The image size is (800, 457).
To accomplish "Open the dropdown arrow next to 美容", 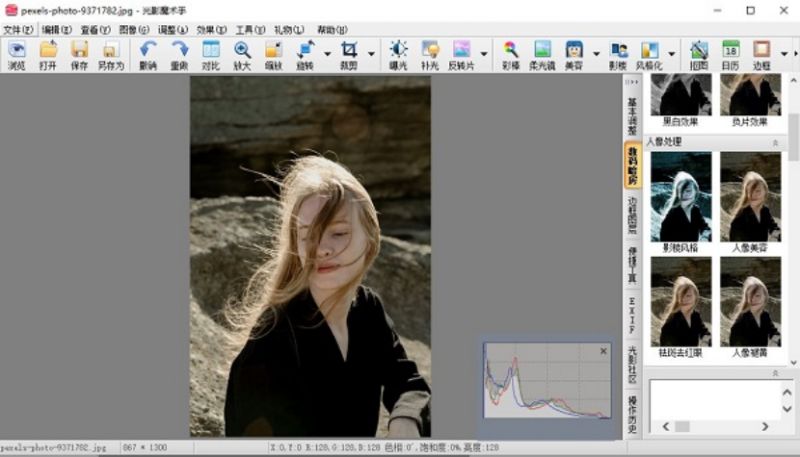I will point(596,54).
